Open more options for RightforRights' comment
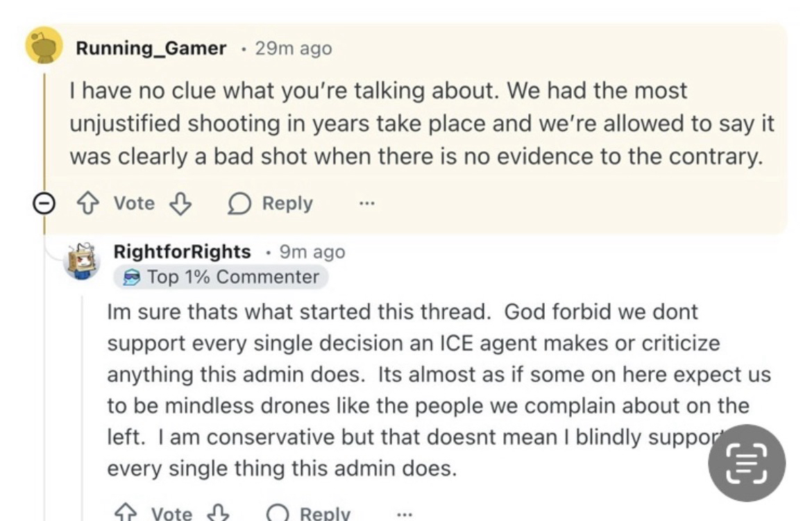812x521 pixels. (405, 514)
